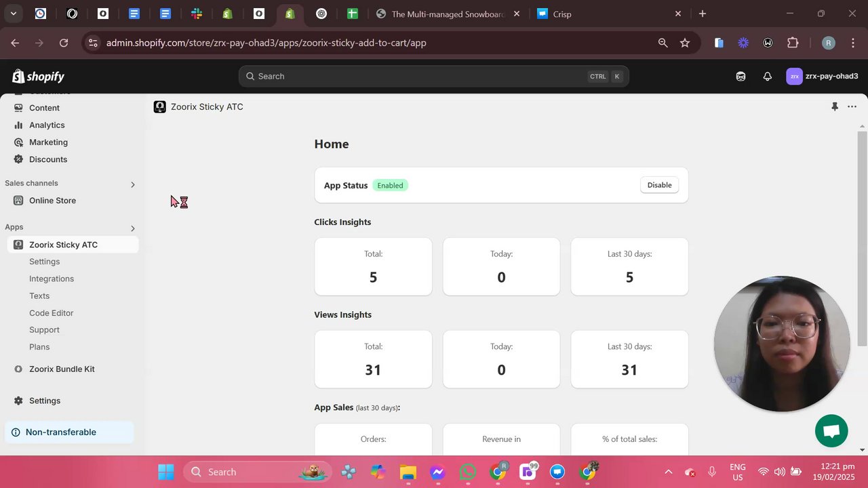868x488 pixels.
Task: Open Analytics in the sidebar
Action: click(x=47, y=125)
